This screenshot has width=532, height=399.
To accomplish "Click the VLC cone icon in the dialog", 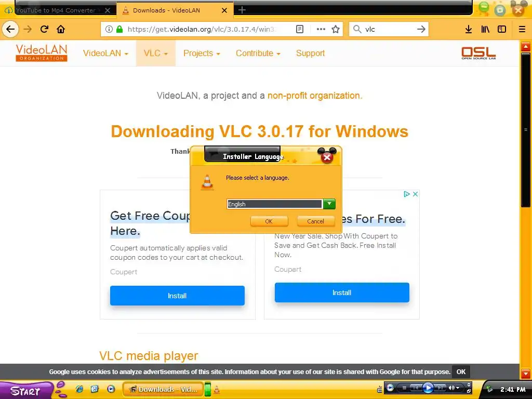I will point(207,182).
